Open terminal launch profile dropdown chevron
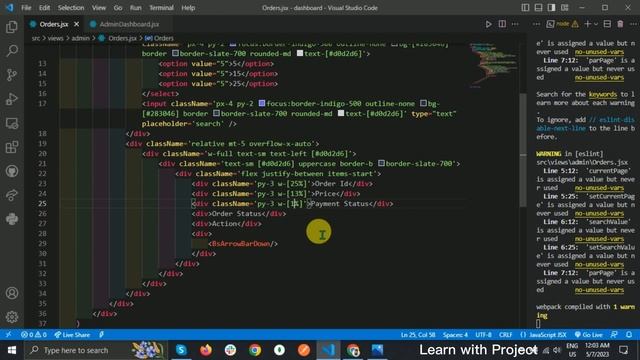The width and height of the screenshot is (640, 360). (596, 24)
